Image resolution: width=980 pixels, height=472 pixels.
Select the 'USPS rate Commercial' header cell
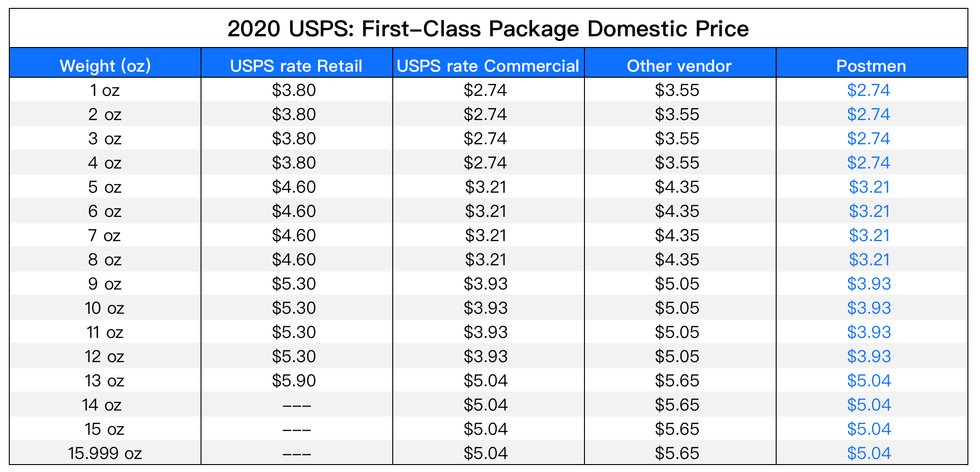coord(488,66)
